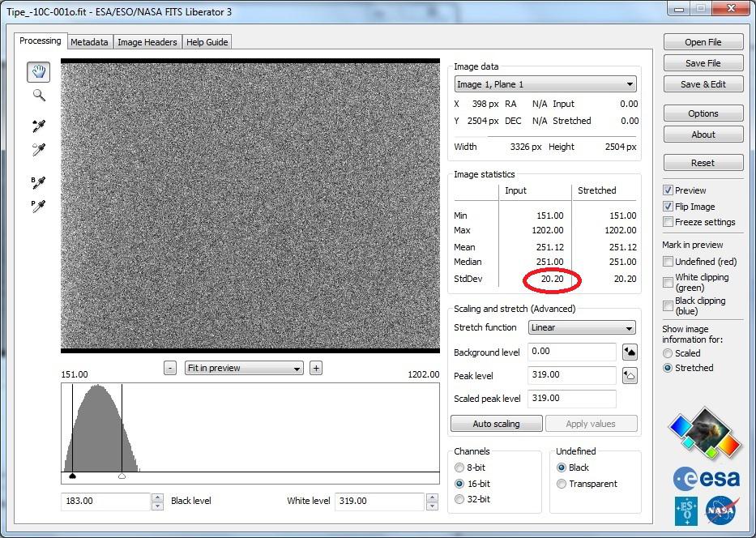
Task: Click the Reset button
Action: click(703, 163)
